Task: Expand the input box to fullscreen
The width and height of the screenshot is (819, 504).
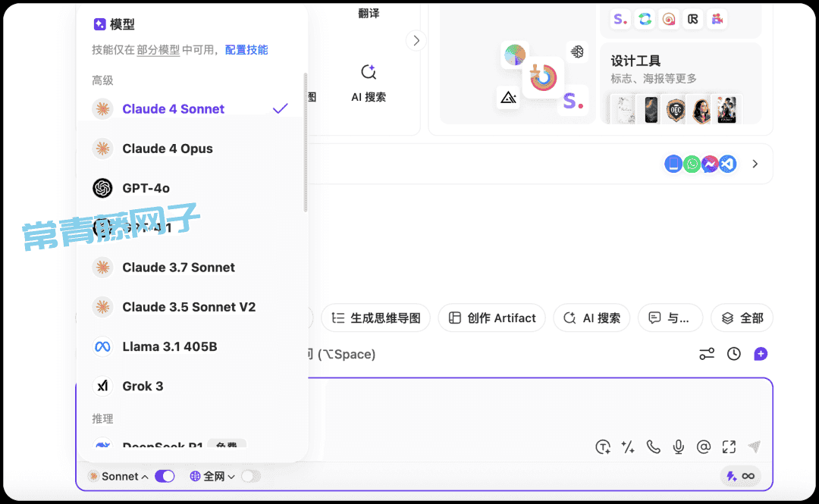Action: pyautogui.click(x=730, y=447)
